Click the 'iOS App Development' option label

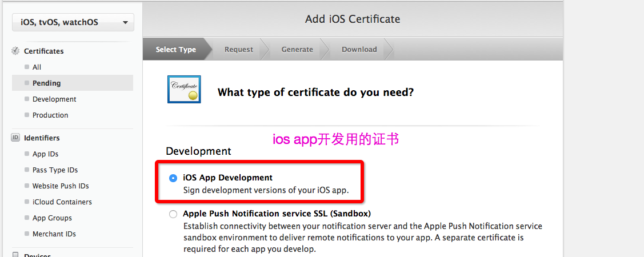click(x=227, y=178)
